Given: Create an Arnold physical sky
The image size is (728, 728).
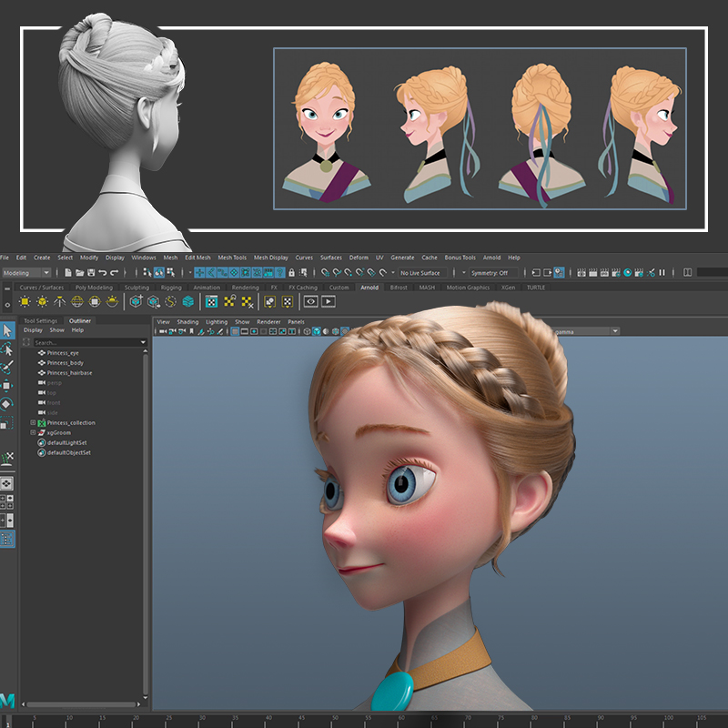Looking at the screenshot, I should (112, 302).
